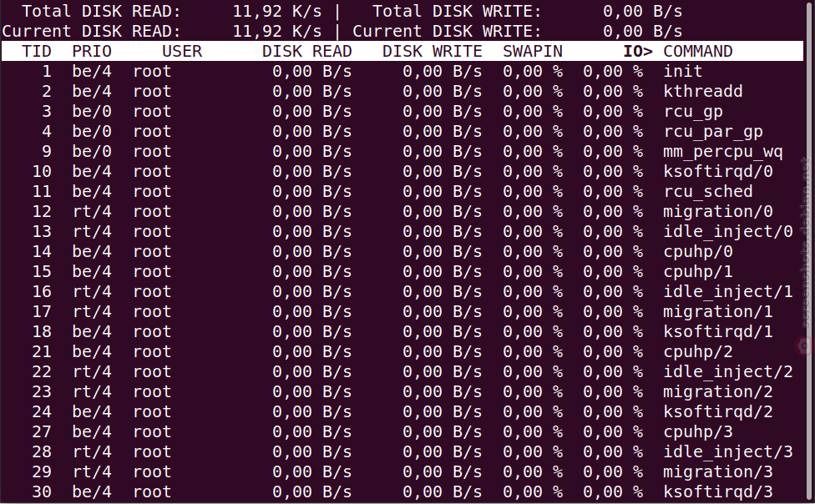Screen dimensions: 815x504
Task: Select the Current DISK READ label
Action: (92, 31)
